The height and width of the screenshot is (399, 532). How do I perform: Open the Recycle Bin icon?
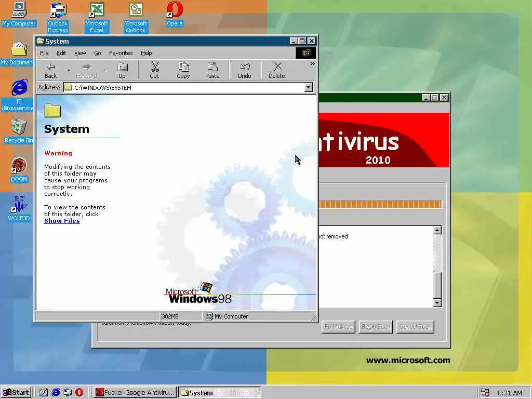coord(19,131)
